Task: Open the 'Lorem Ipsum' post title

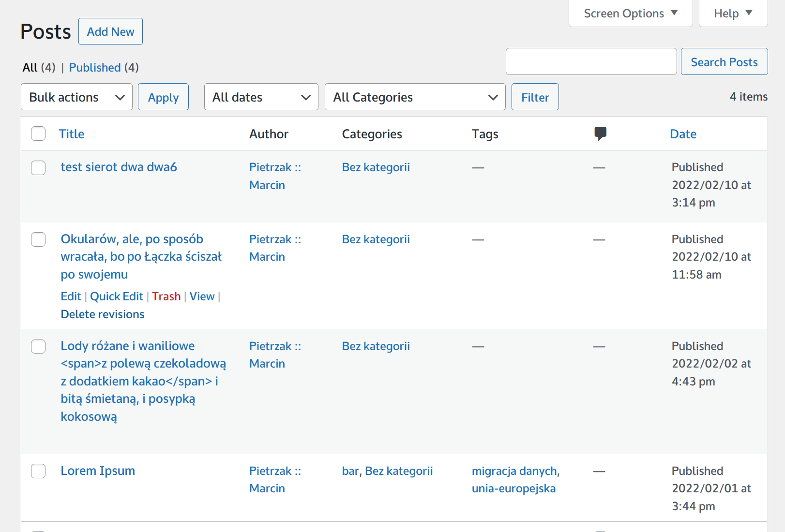Action: point(98,471)
